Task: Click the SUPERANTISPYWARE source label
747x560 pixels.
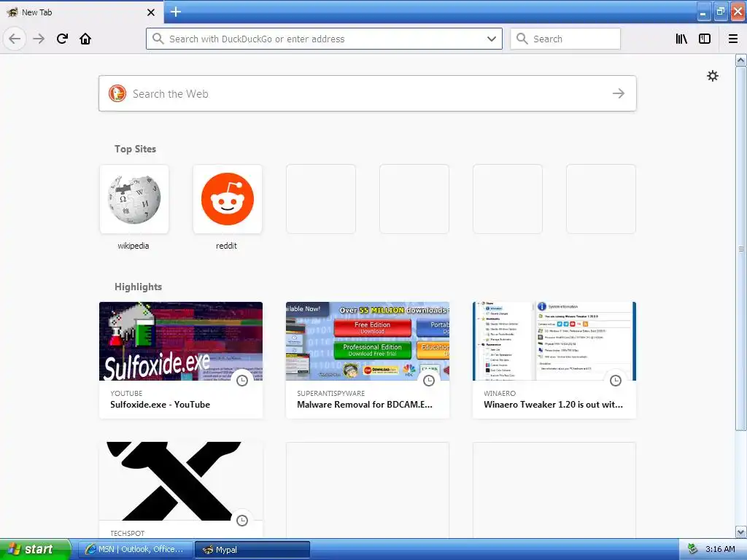Action: click(330, 393)
